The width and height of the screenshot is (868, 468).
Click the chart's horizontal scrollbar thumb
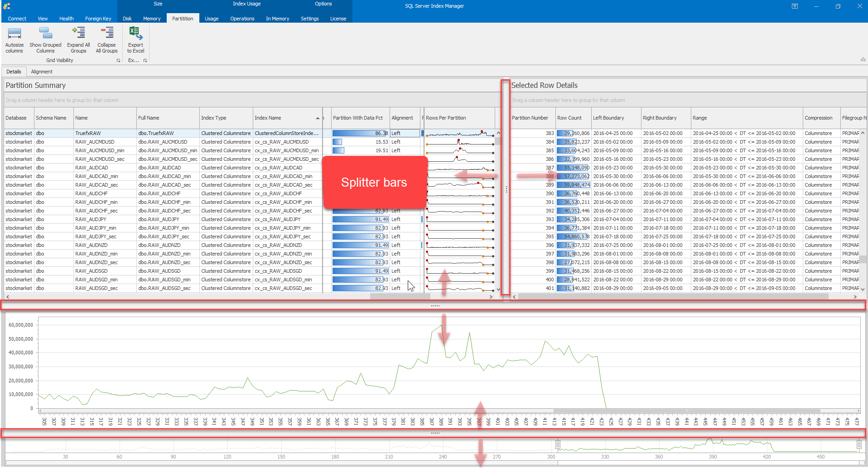(687, 411)
